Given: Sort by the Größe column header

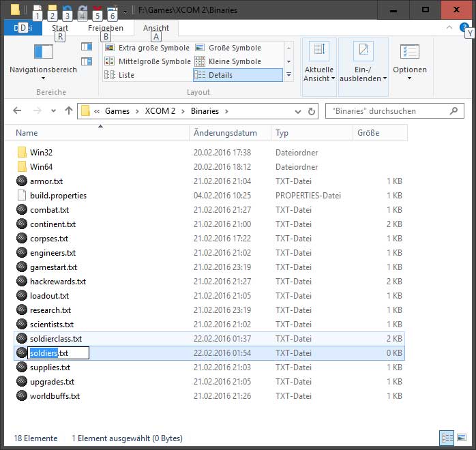Looking at the screenshot, I should (380, 133).
